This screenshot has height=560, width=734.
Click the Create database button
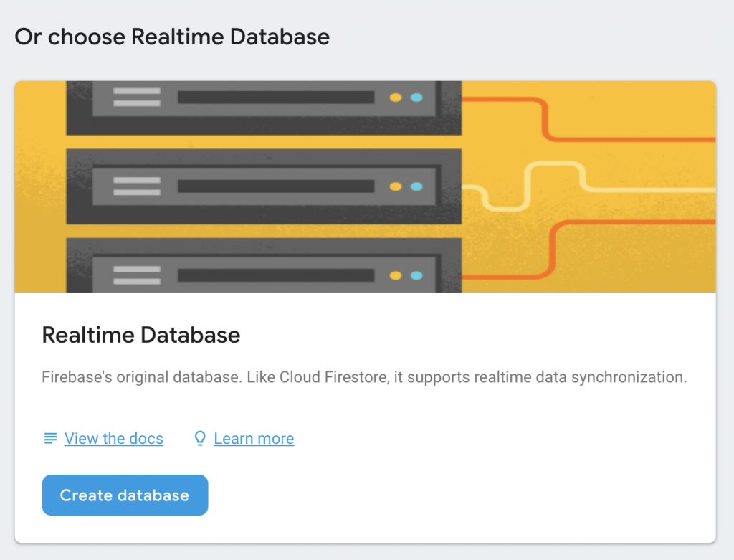click(x=125, y=495)
